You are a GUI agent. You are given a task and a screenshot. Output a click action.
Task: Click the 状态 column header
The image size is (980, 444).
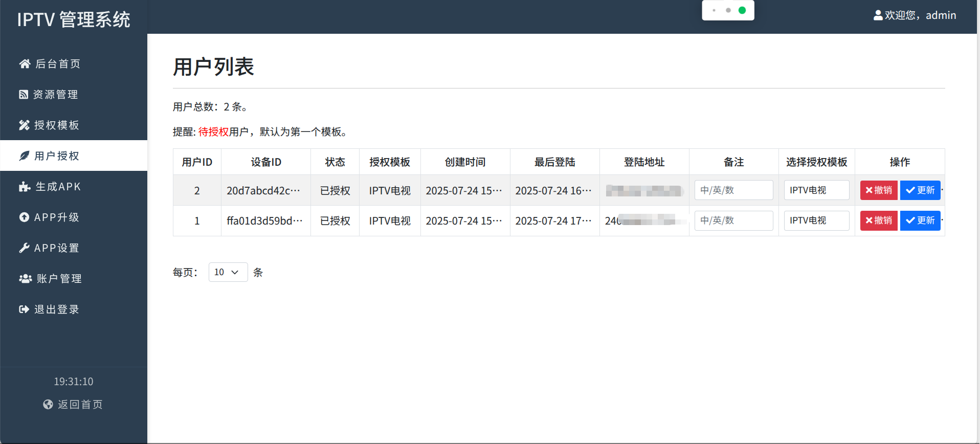(335, 162)
